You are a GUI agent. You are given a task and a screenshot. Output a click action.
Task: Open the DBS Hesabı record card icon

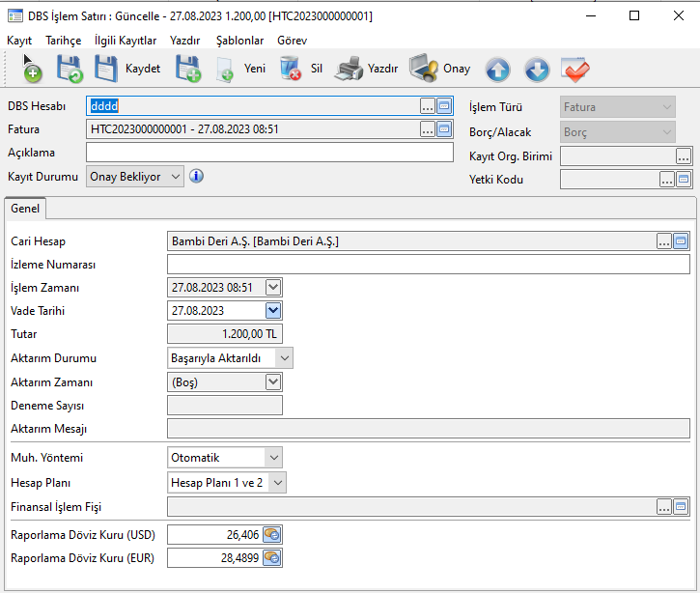coord(444,106)
